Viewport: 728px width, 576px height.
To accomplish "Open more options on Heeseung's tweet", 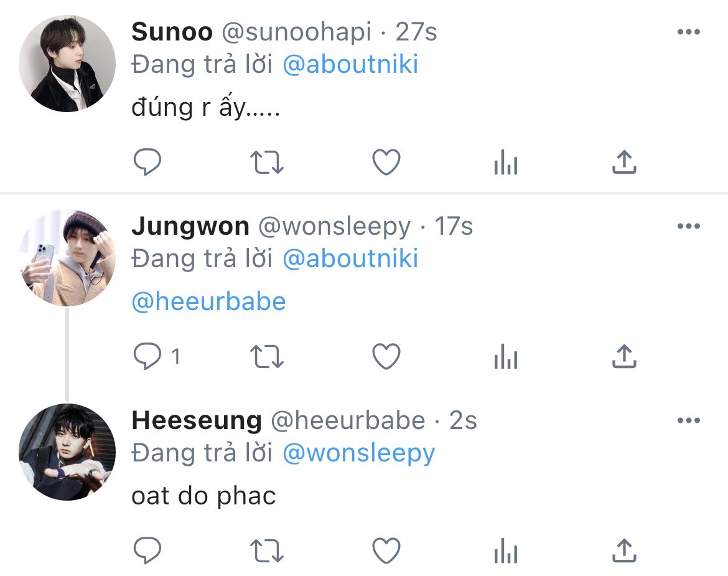I will tap(688, 421).
